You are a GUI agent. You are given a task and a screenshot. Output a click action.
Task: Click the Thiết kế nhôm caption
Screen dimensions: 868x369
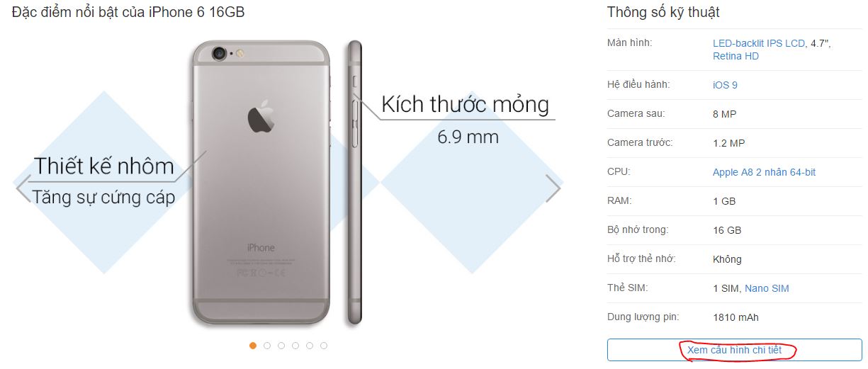tap(104, 166)
